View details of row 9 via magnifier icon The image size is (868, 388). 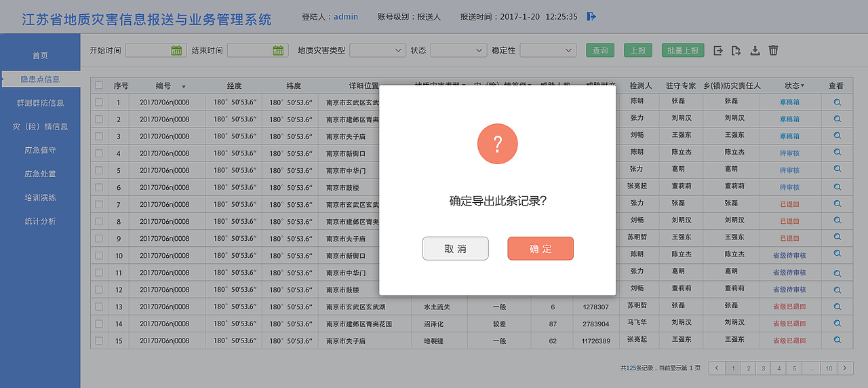(837, 237)
